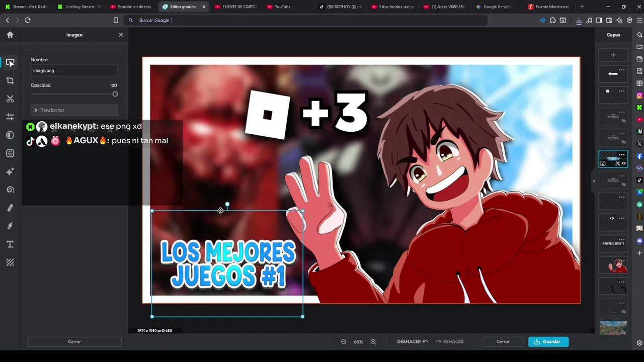Go to the editor home icon
The image size is (644, 362).
tap(10, 35)
